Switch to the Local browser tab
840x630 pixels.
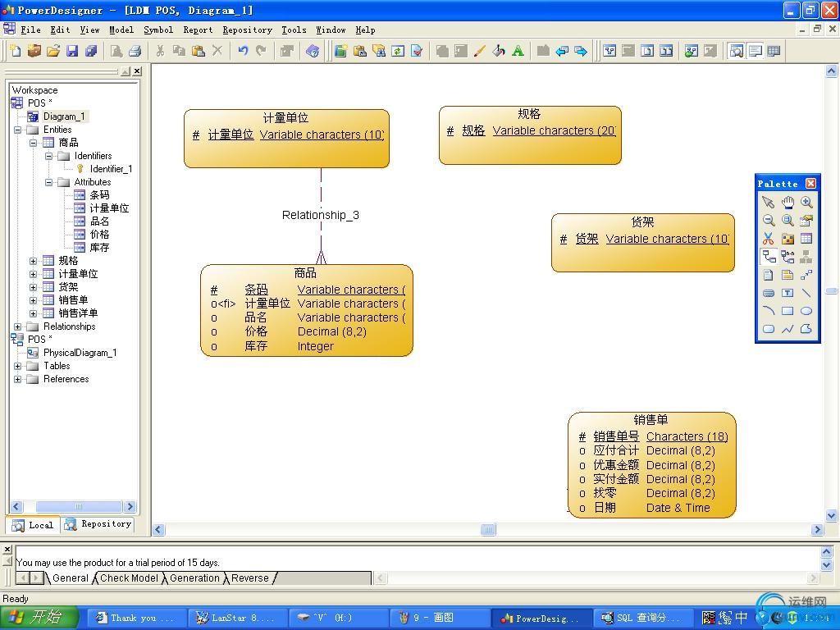tap(33, 525)
